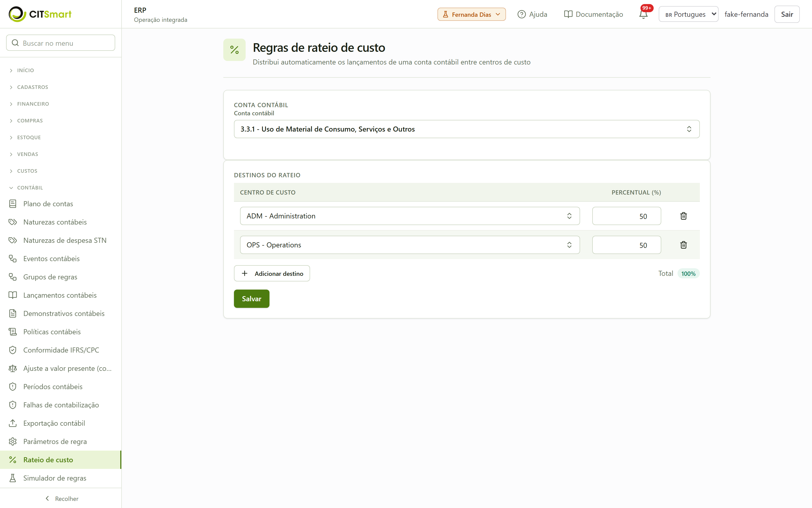Open Plano de contas menu item
Screen dimensions: 812x508
pyautogui.click(x=60, y=204)
